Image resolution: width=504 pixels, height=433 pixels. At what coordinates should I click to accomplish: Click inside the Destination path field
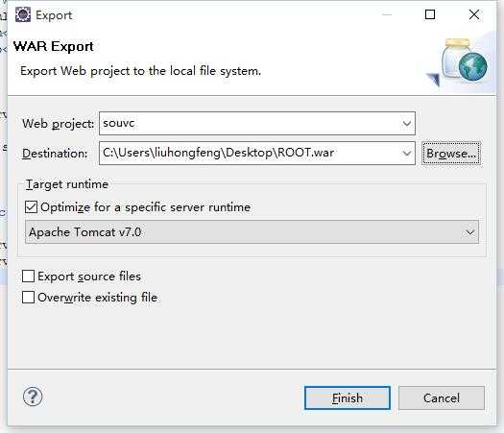point(250,153)
